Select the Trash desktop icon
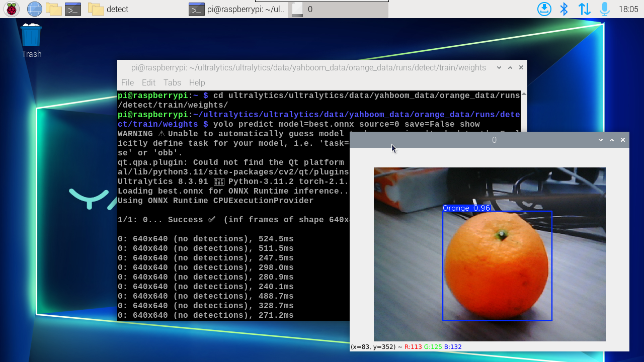The width and height of the screenshot is (644, 362). click(x=31, y=40)
